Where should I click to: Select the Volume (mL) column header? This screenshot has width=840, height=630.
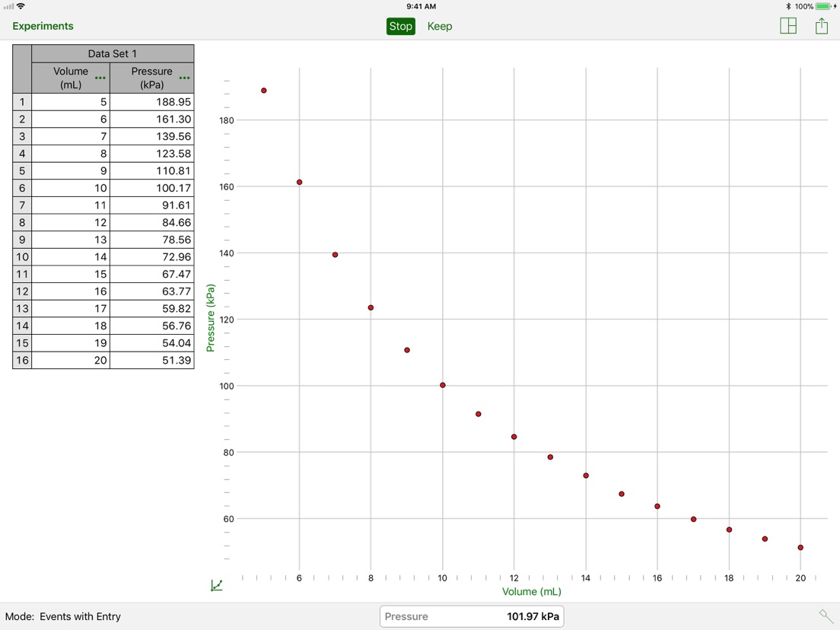71,78
